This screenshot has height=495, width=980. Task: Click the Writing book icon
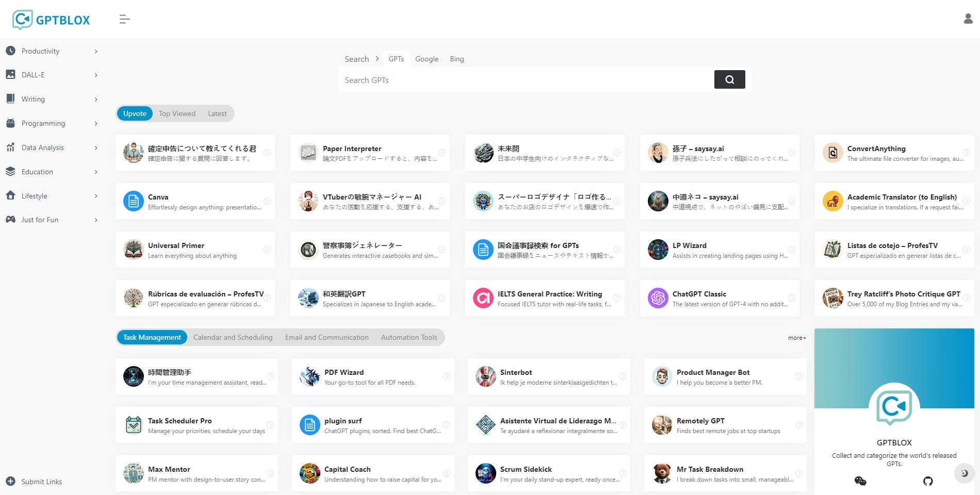click(10, 98)
